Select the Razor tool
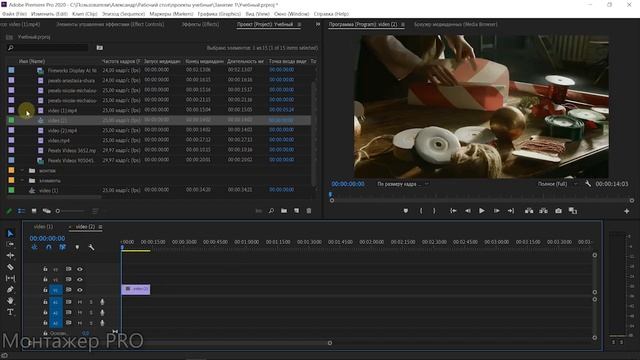The width and height of the screenshot is (640, 360). (x=10, y=267)
